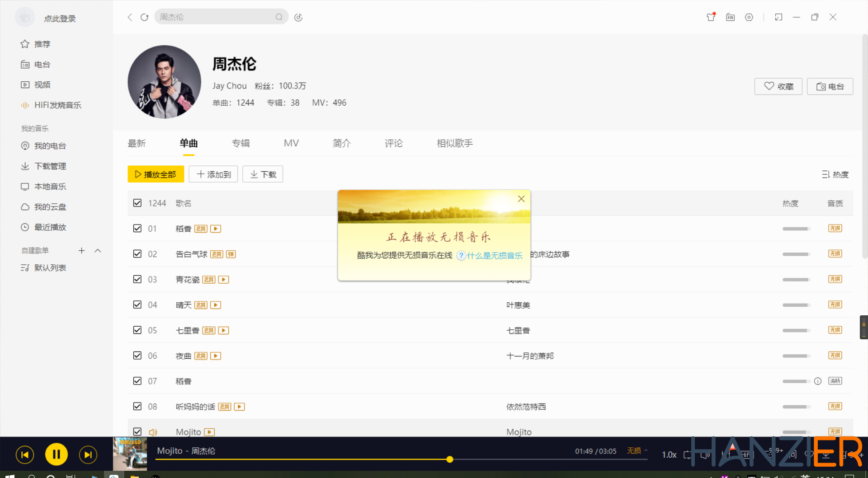
Task: Uncheck the checkbox for song 01 稻香
Action: 137,229
